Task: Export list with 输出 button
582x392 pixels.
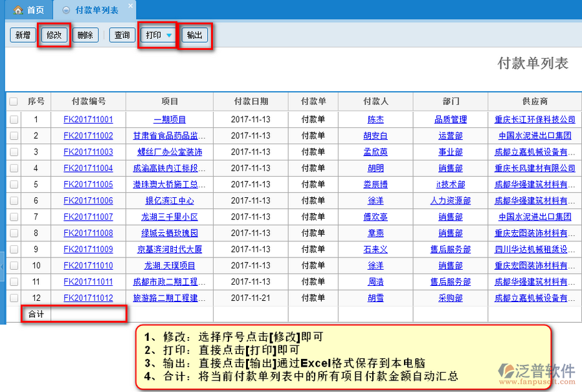Action: (194, 35)
